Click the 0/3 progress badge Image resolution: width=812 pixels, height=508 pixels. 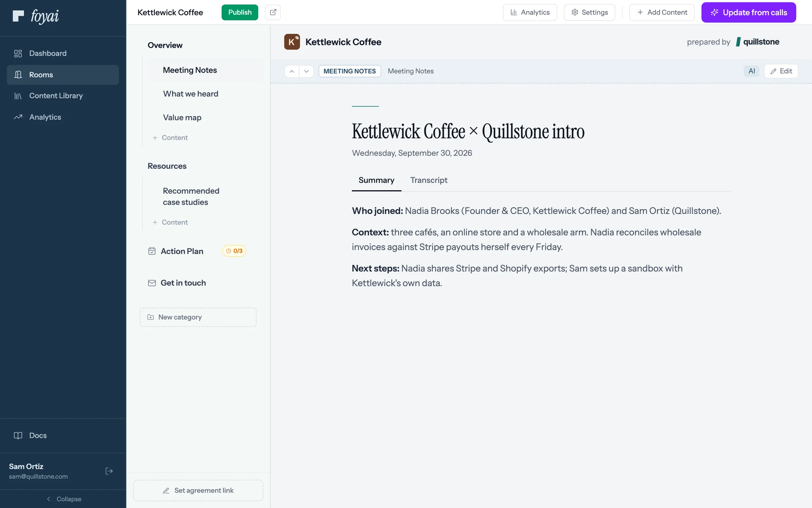pos(234,251)
